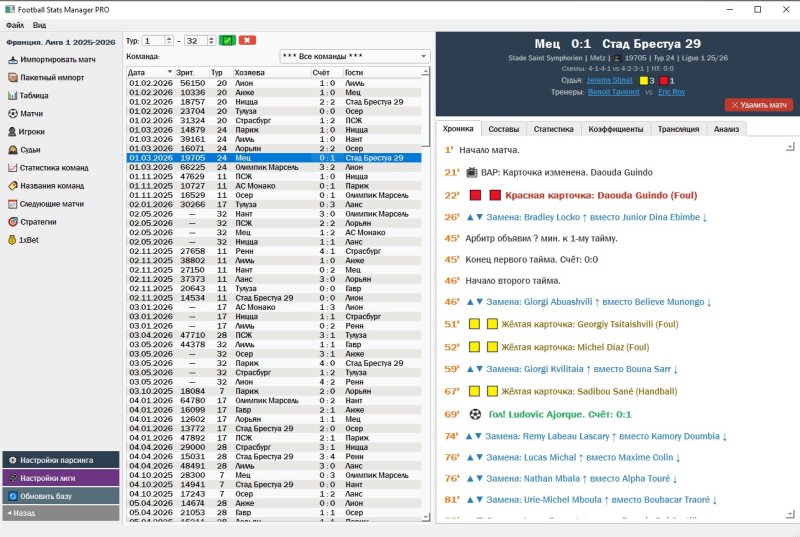Sort by the Гости column header

click(382, 72)
